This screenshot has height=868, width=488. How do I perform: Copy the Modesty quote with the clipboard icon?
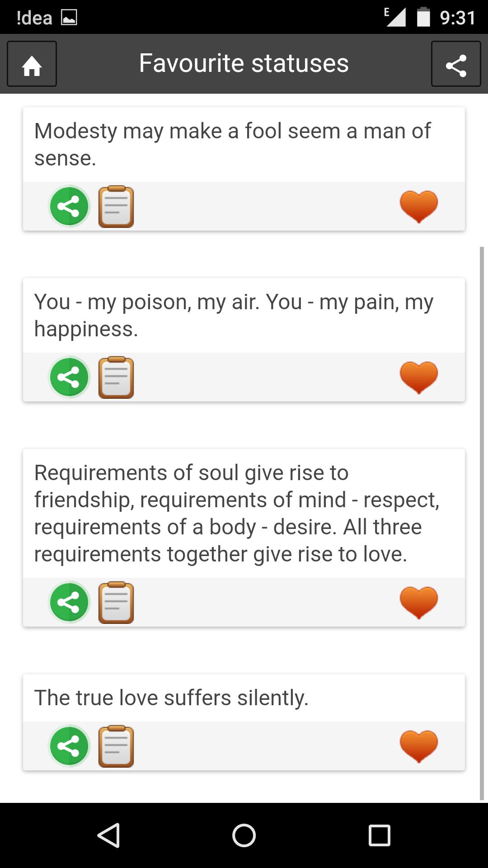(116, 207)
